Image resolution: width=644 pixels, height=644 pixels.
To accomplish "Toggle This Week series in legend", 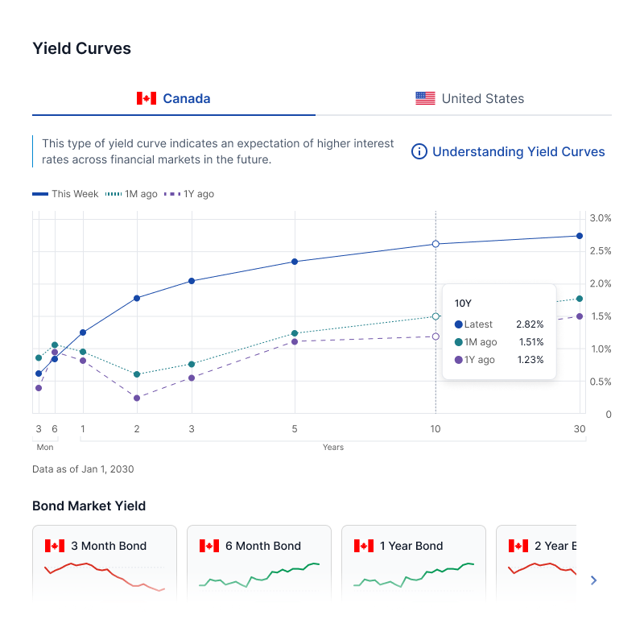I will pos(65,194).
